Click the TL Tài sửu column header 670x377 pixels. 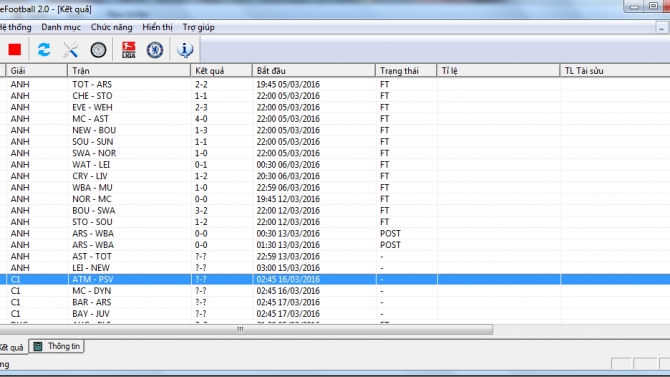tap(615, 71)
